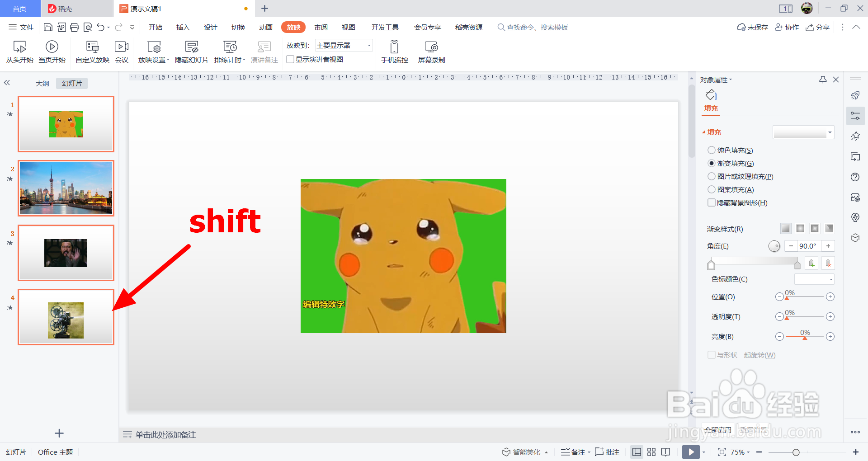Screen dimensions: 868x461
Task: Click the properties sliders icon in sidebar
Action: pos(855,116)
